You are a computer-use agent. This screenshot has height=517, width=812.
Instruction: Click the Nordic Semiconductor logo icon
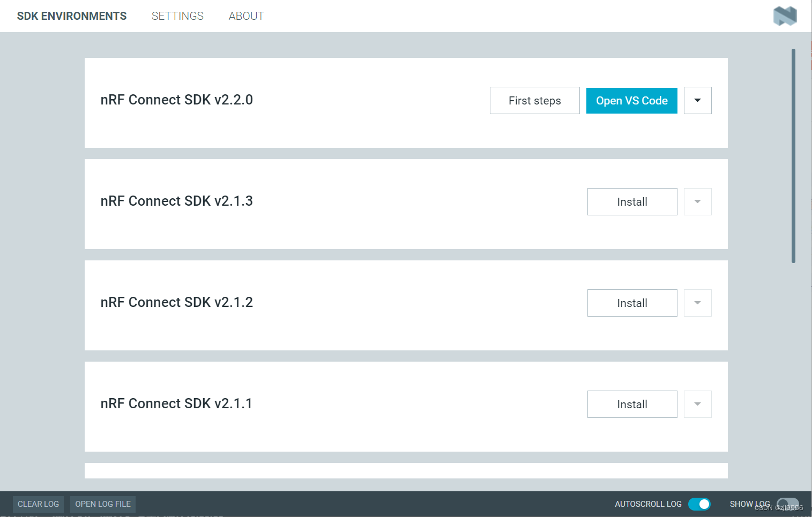(785, 16)
